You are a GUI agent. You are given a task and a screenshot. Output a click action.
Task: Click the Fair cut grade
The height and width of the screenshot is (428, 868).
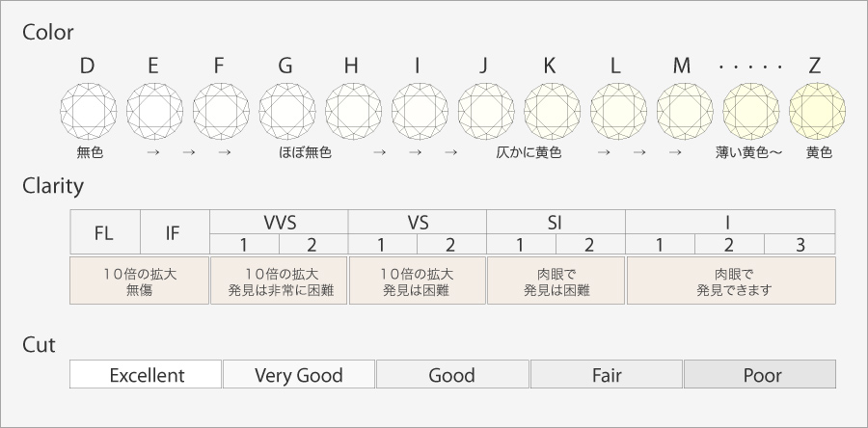pos(606,375)
